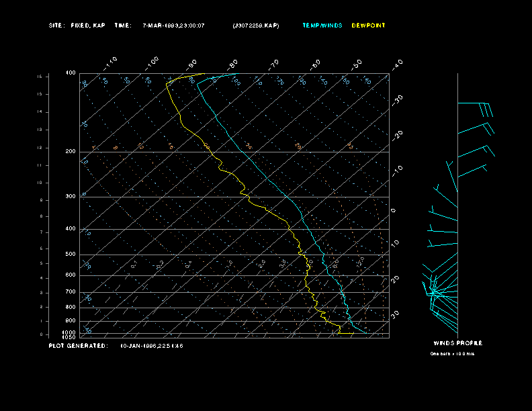
Task: Click the 200 pressure level label
Action: pos(71,152)
